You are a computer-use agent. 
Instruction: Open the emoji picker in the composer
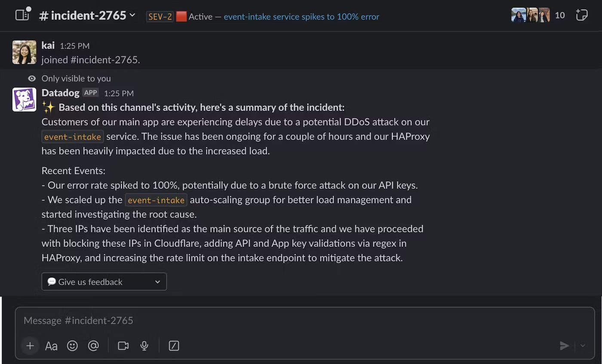[72, 346]
